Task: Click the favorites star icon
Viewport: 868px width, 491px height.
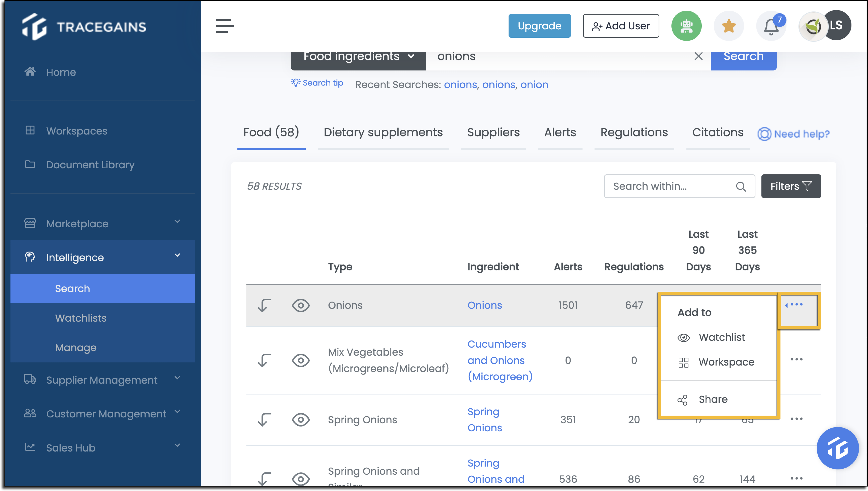Action: point(729,26)
